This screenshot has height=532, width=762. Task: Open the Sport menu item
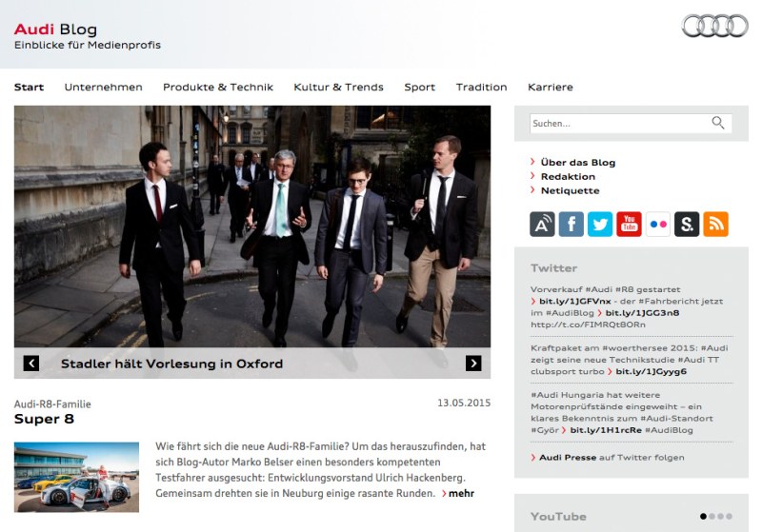point(419,88)
